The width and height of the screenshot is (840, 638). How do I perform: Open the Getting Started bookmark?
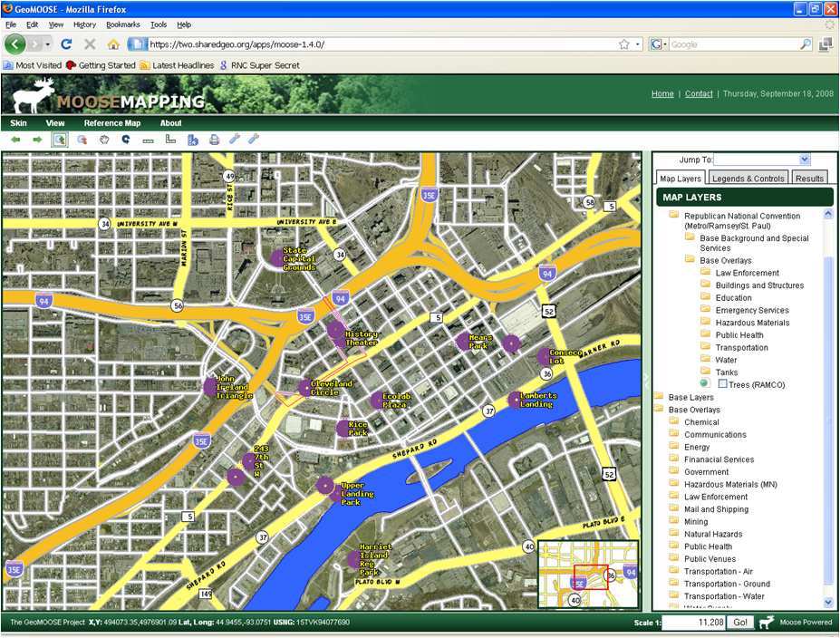(x=101, y=65)
